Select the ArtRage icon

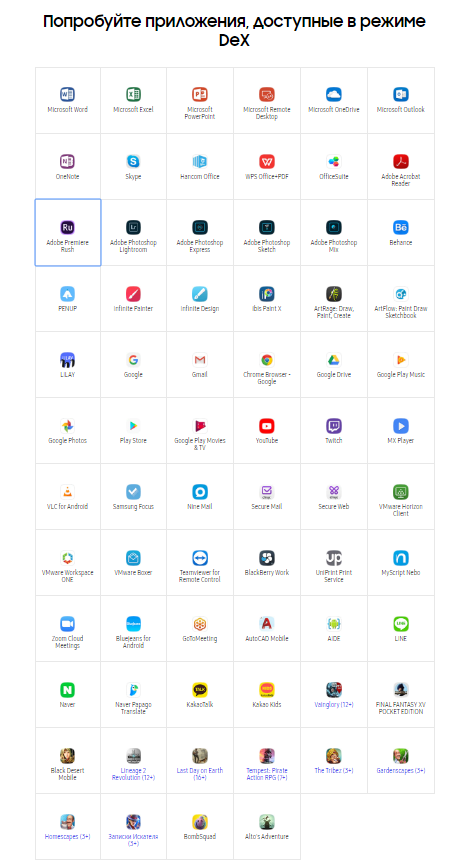(333, 294)
